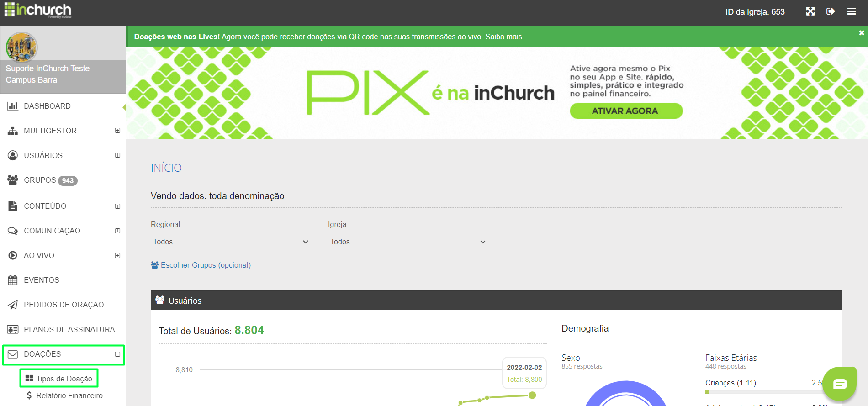
Task: Click the Suporte InChurch Teste church name
Action: [48, 68]
